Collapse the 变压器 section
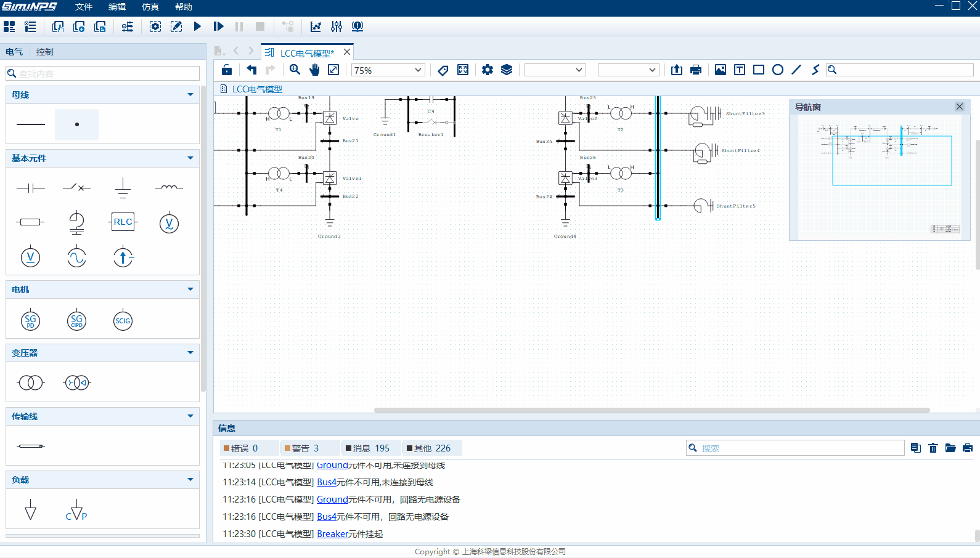Viewport: 980px width, 558px height. click(x=190, y=353)
